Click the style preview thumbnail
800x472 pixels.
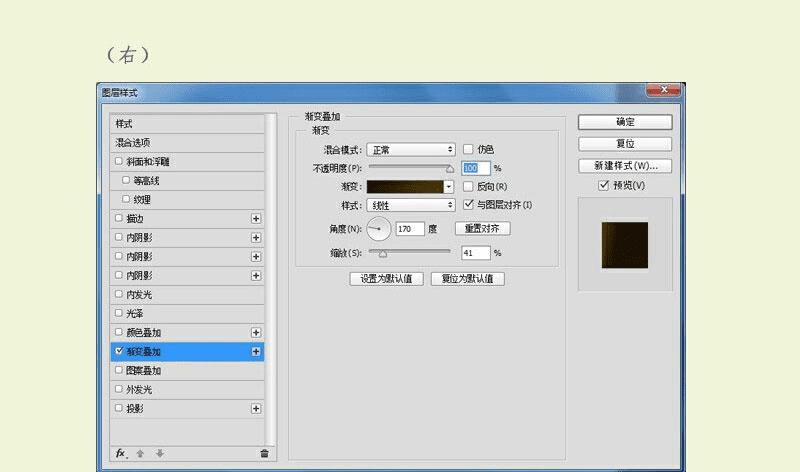click(624, 245)
